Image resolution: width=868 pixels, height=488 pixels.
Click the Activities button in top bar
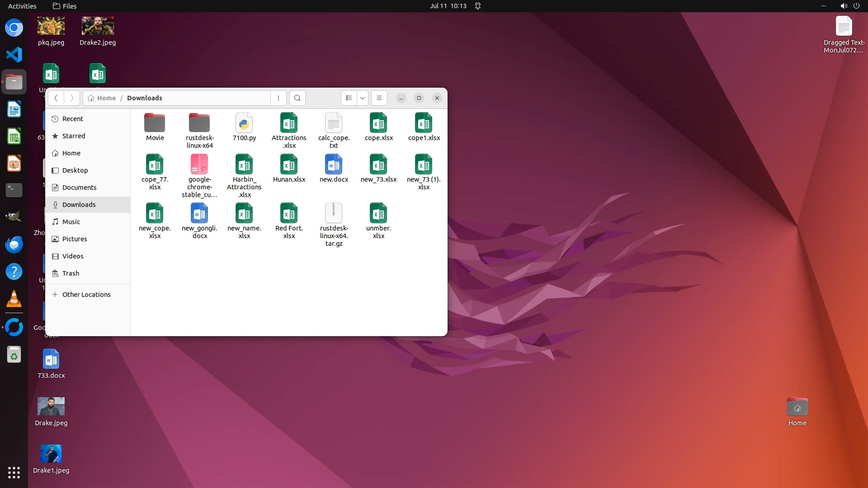[x=22, y=6]
